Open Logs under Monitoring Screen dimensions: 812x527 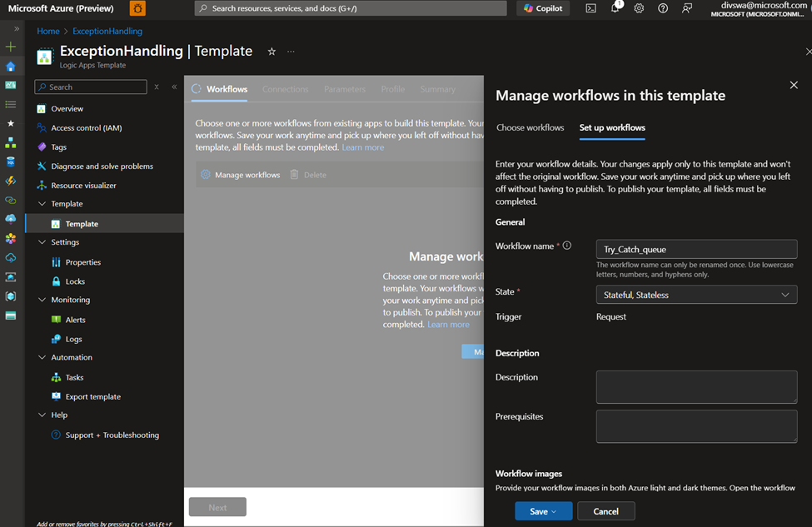[73, 339]
